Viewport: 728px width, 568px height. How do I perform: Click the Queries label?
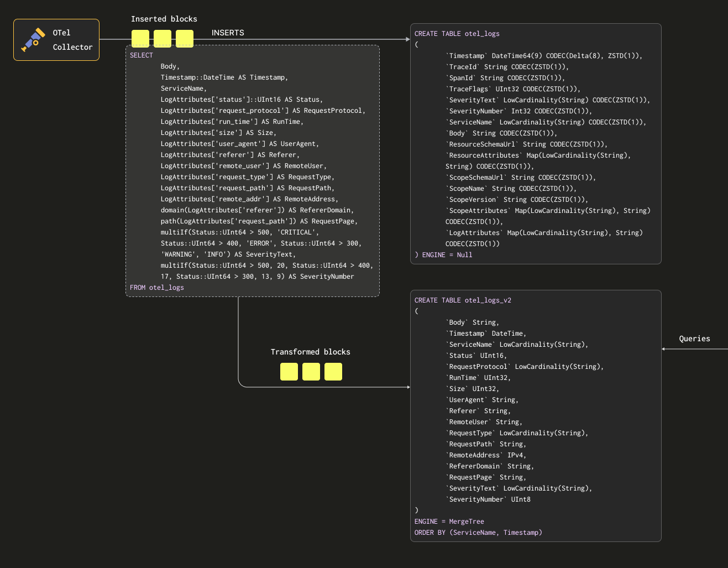pyautogui.click(x=694, y=338)
